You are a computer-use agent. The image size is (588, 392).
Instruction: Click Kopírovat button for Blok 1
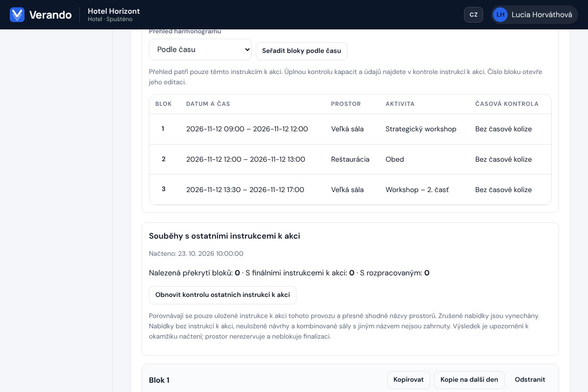(x=409, y=380)
